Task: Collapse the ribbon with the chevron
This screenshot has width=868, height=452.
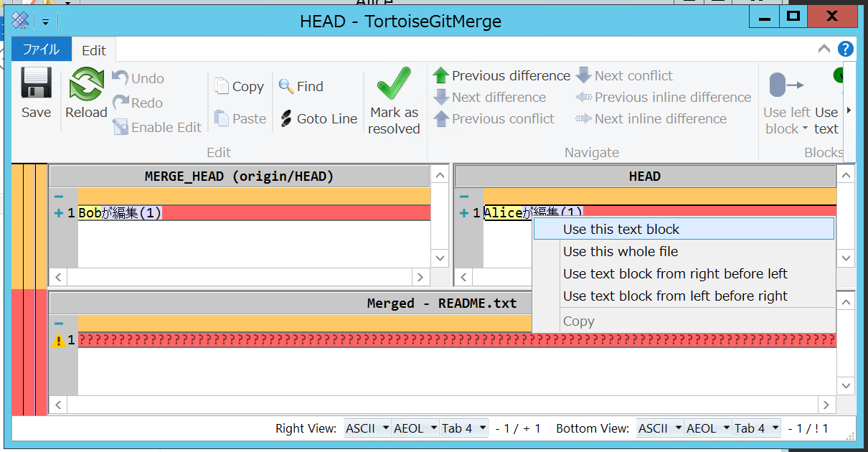Action: [824, 49]
